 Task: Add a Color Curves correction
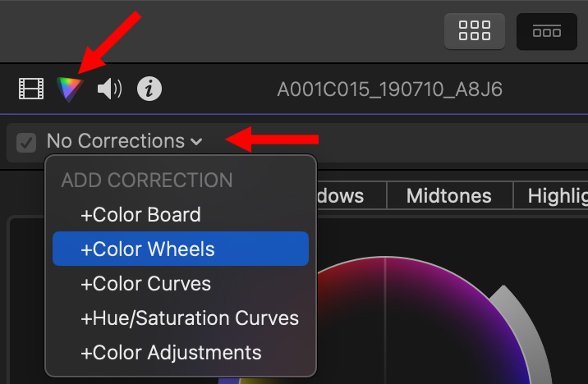click(x=145, y=284)
